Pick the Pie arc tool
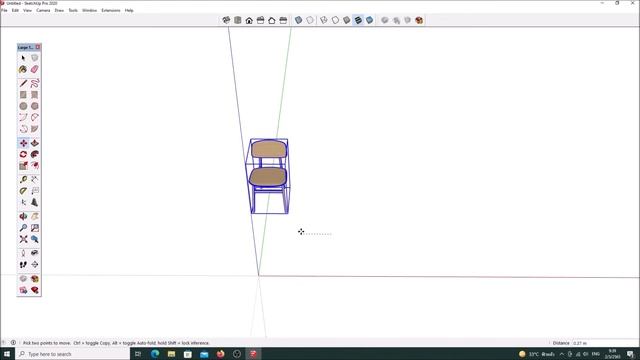640x360 pixels. coord(35,129)
